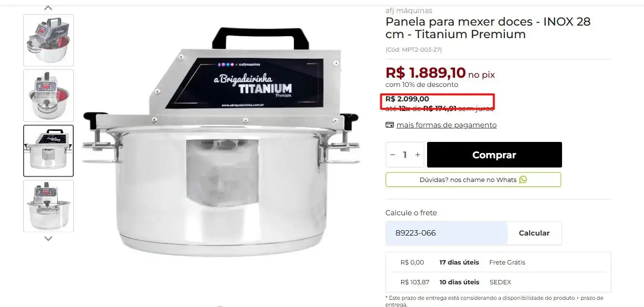Select the SEDEX shipping option
The width and height of the screenshot is (644, 307).
(498, 282)
